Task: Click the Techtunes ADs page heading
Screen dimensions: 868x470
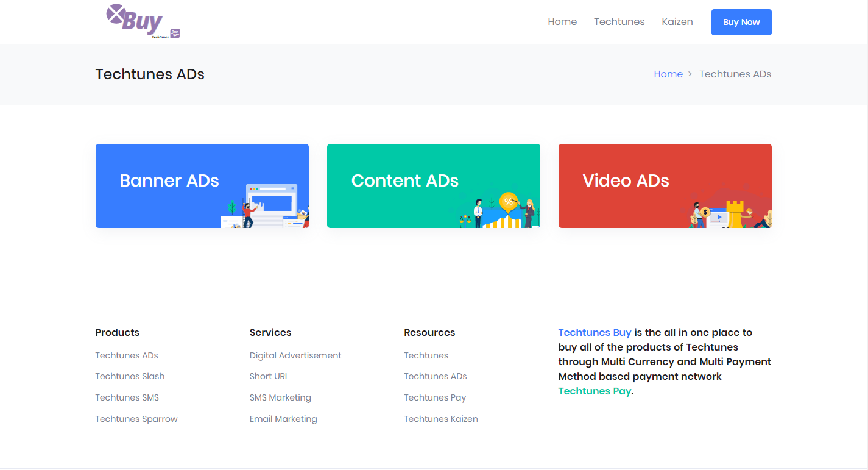Action: click(150, 74)
